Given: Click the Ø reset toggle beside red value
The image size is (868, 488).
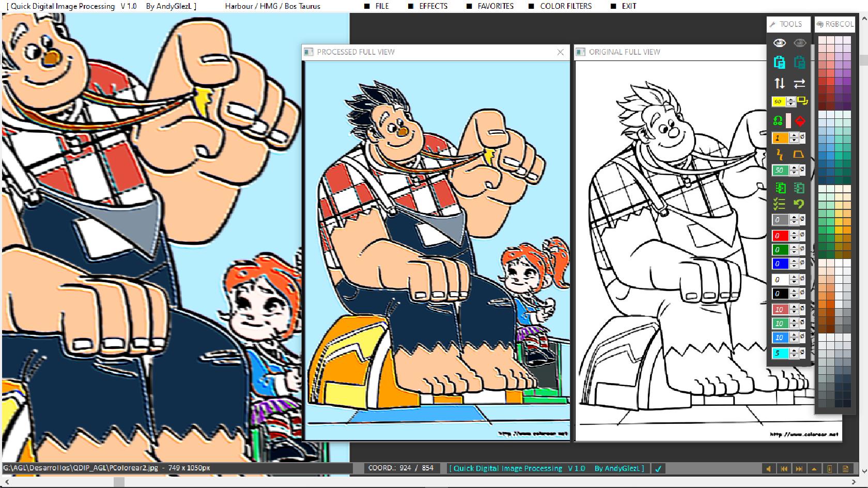Looking at the screenshot, I should pos(801,236).
